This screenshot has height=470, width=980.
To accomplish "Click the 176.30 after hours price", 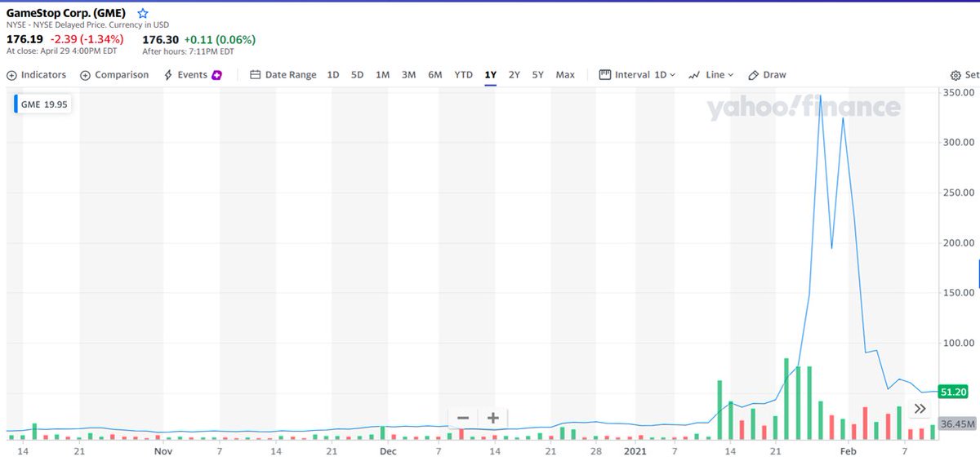I will pyautogui.click(x=161, y=39).
